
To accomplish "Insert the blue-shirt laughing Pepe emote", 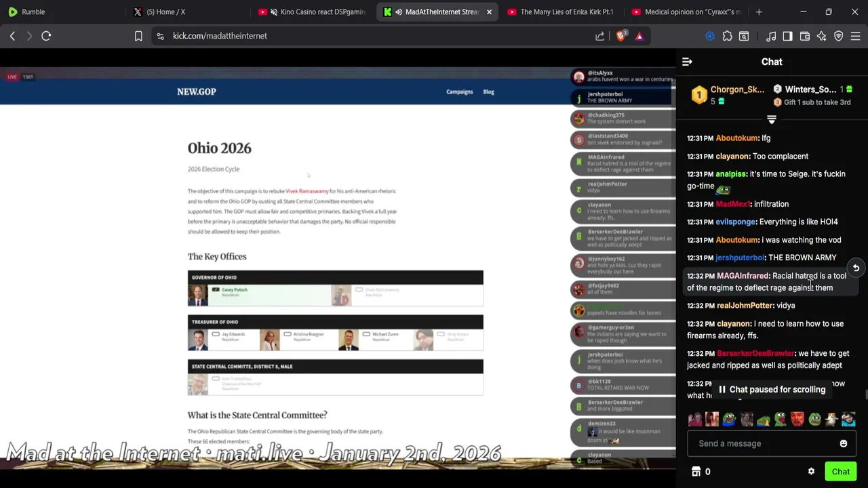I will point(729,420).
